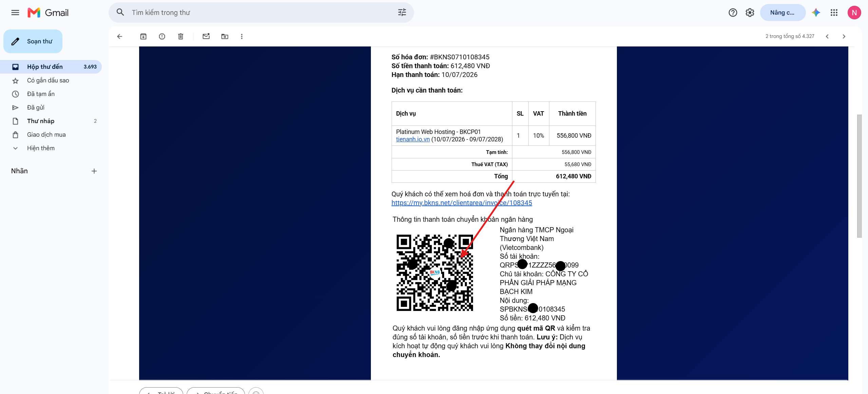This screenshot has height=394, width=868.
Task: Click the 10% VAT cell
Action: coord(538,136)
